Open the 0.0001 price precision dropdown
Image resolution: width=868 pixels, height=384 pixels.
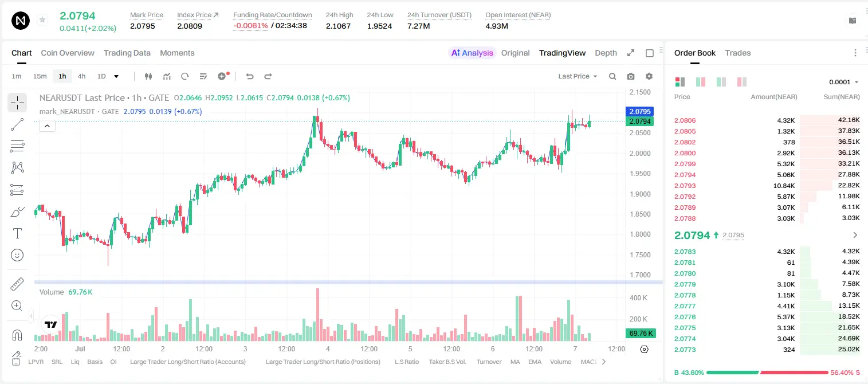(x=844, y=82)
